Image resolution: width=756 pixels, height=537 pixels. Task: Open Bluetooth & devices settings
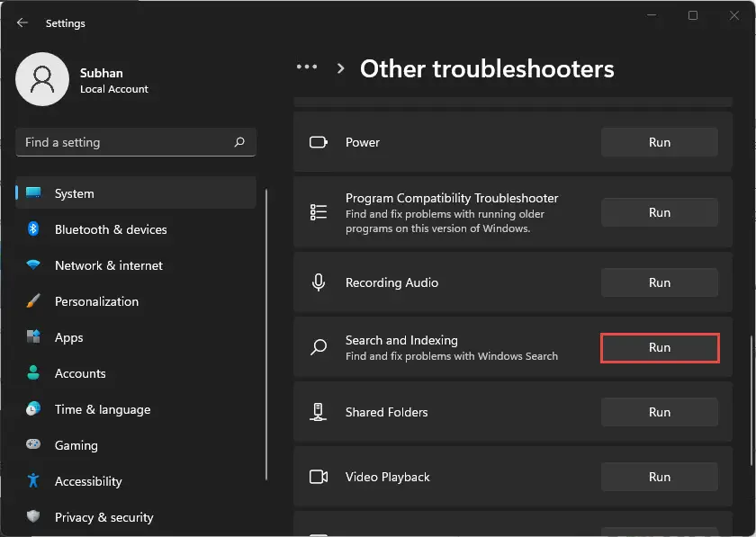[x=136, y=229]
